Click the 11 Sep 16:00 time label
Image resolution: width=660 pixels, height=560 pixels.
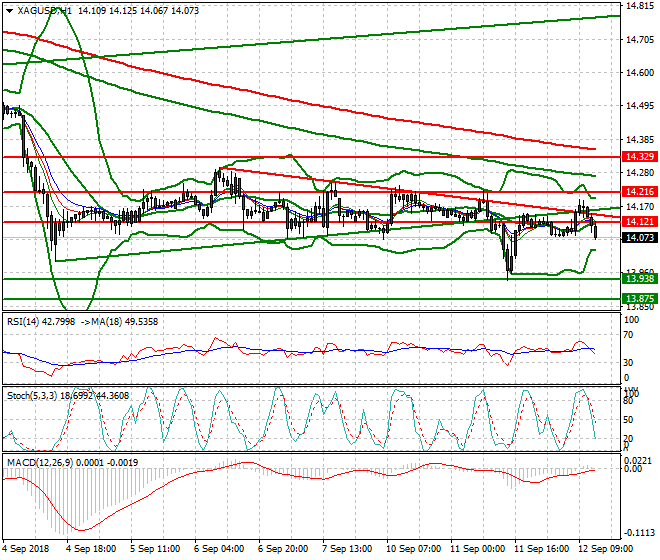click(x=541, y=549)
